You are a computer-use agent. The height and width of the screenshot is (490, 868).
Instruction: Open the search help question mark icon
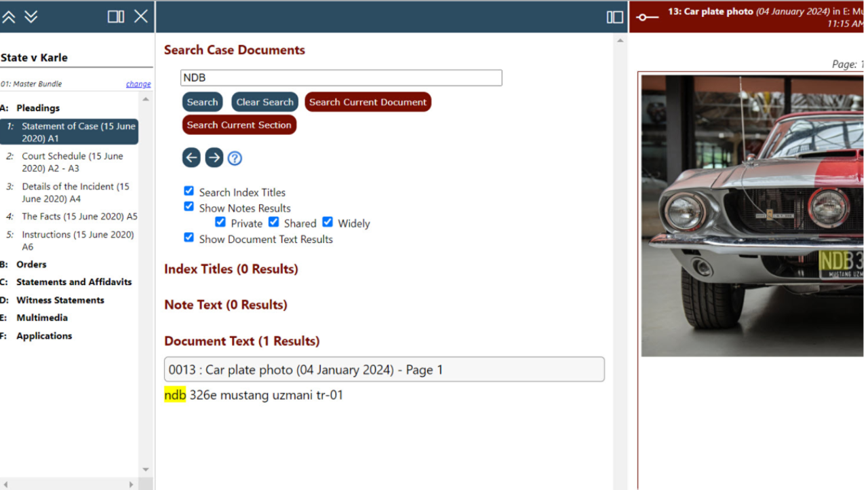pyautogui.click(x=235, y=158)
